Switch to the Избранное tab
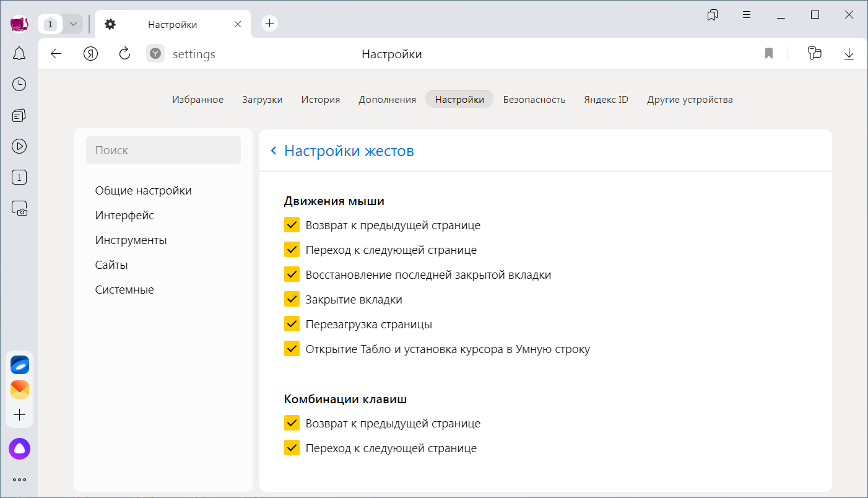 tap(198, 99)
